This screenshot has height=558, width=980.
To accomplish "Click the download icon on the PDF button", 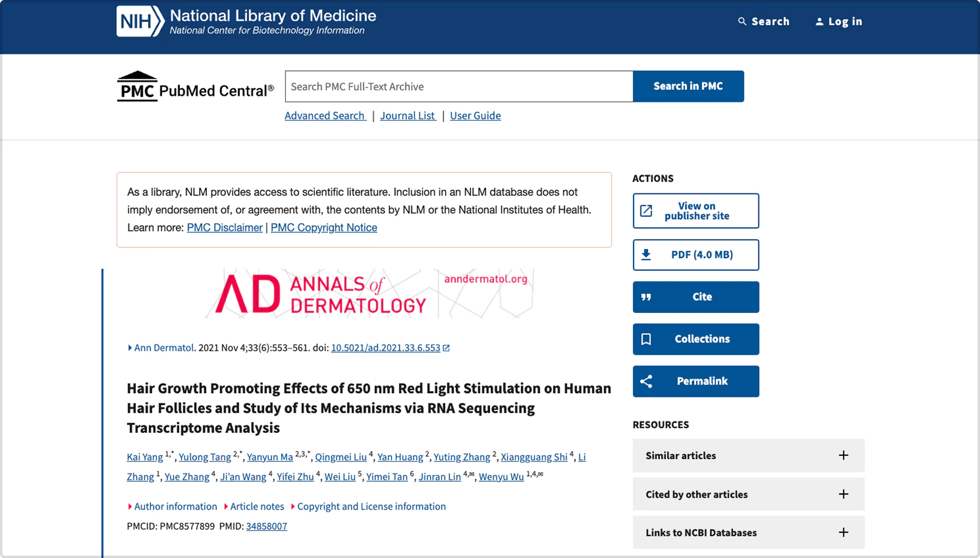I will tap(646, 255).
